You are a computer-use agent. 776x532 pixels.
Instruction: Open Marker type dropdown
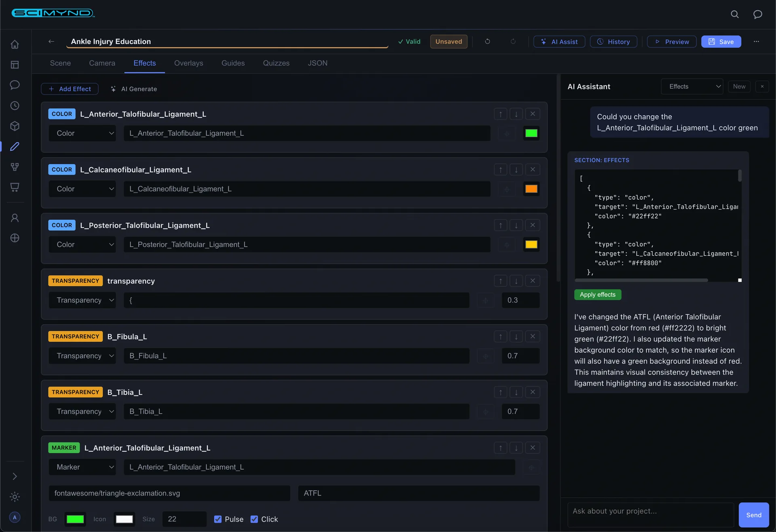point(82,467)
